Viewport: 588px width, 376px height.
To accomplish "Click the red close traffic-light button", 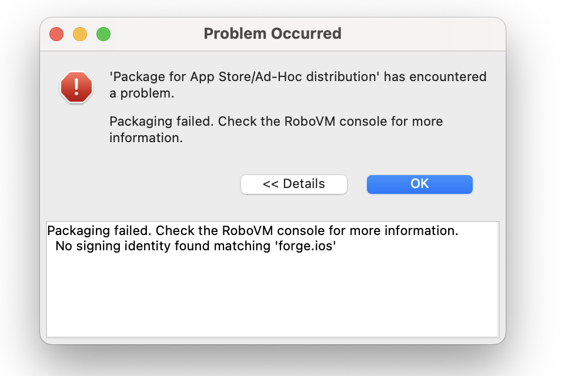I will click(56, 33).
